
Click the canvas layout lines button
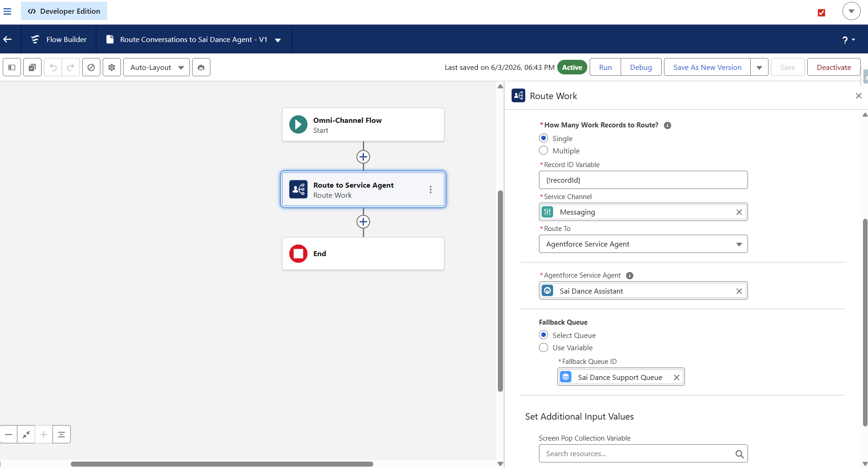click(62, 434)
